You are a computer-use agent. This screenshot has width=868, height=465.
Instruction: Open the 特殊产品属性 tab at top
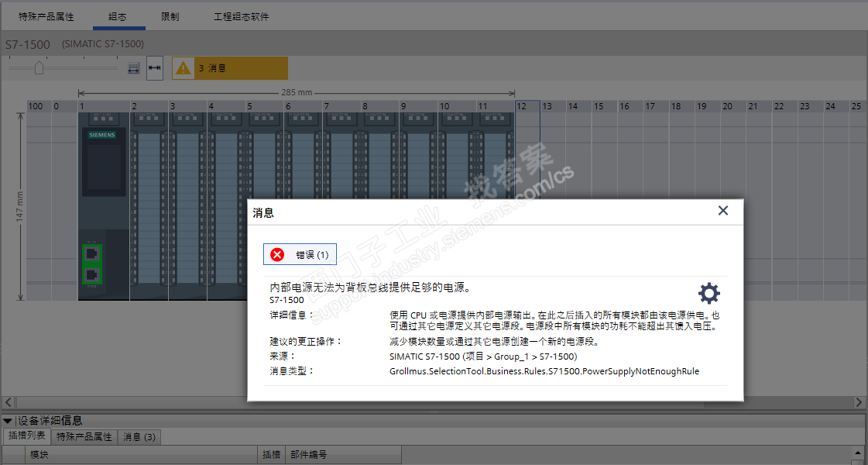click(46, 16)
